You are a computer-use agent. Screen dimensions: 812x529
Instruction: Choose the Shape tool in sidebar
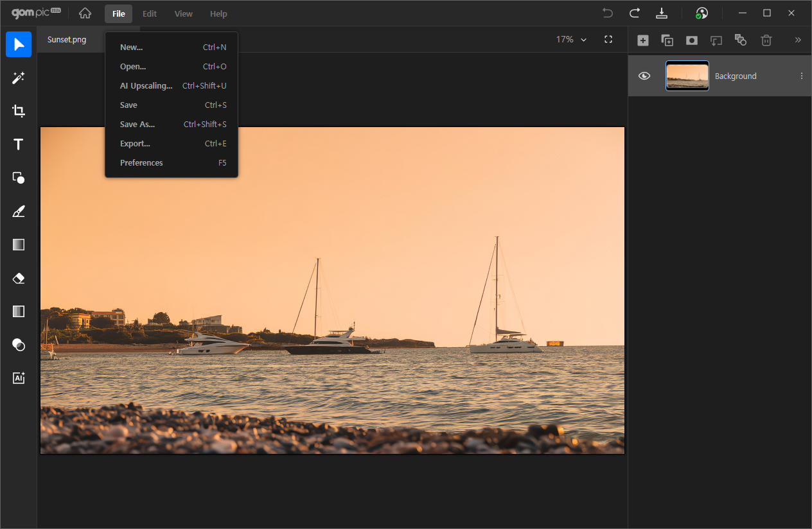pos(19,178)
